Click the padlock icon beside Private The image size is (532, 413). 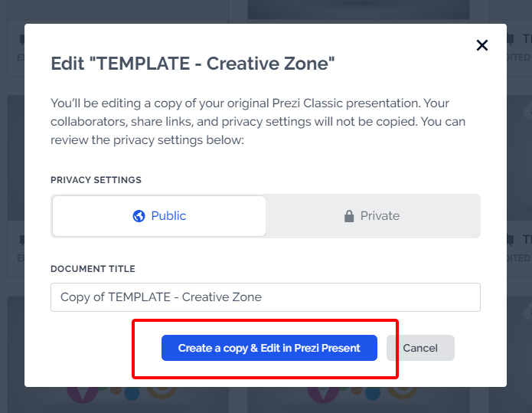pos(349,216)
